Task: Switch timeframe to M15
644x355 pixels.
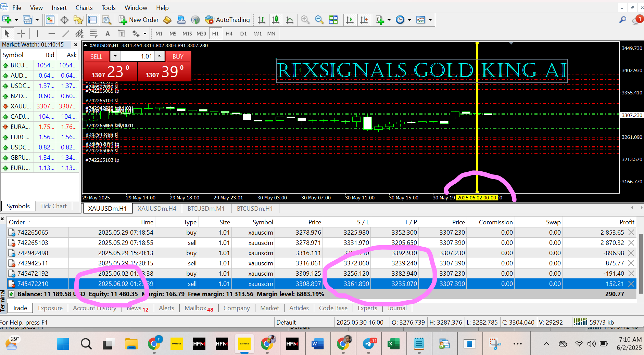Action: pos(187,34)
